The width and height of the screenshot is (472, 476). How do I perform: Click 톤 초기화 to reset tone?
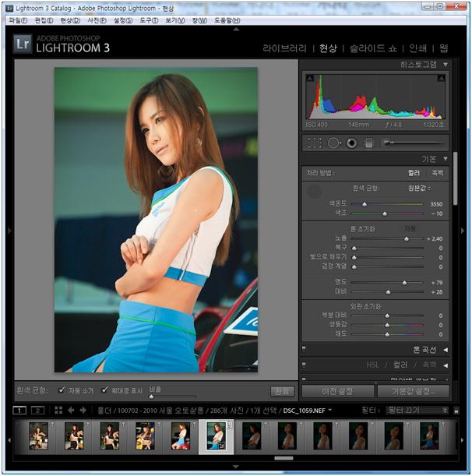[x=362, y=229]
